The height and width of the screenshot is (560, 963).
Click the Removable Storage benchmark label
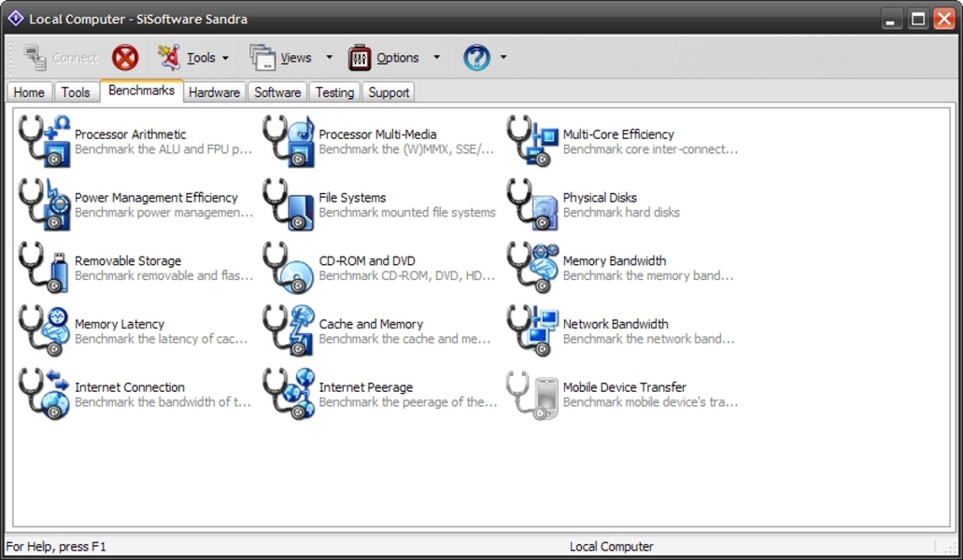128,260
